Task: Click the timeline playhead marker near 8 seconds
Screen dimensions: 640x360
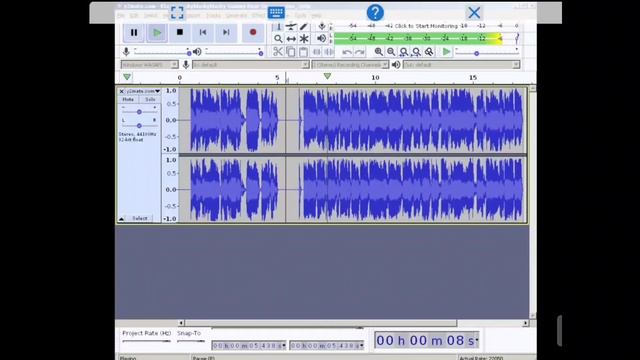Action: (x=327, y=76)
